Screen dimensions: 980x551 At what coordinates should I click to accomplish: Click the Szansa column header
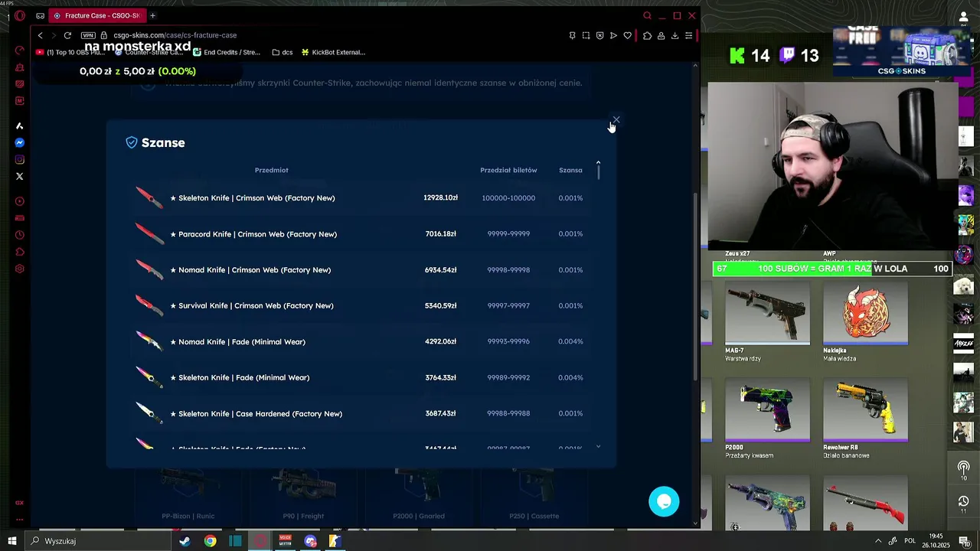[570, 170]
